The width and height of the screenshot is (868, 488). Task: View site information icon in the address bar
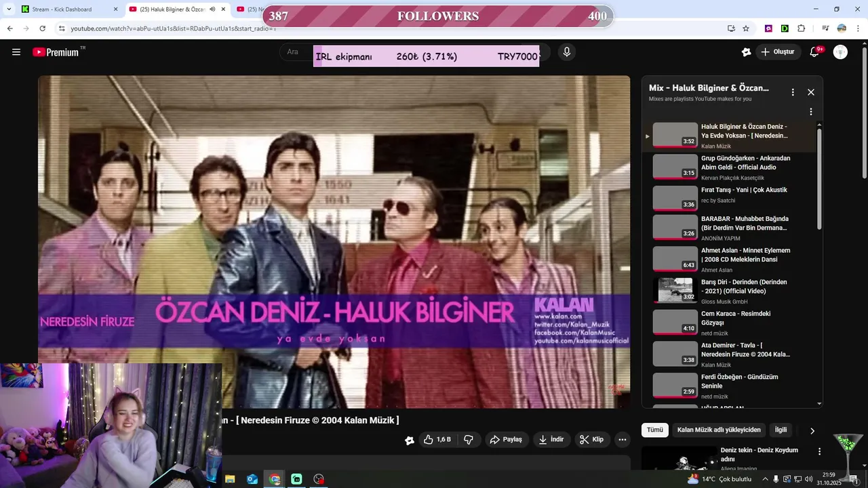tap(61, 28)
